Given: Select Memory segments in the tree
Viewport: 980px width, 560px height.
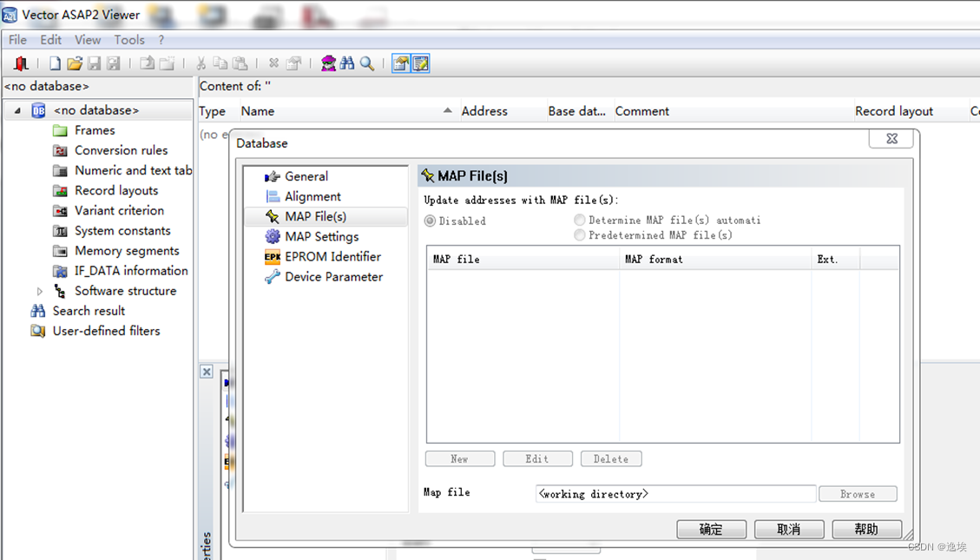Looking at the screenshot, I should (127, 251).
